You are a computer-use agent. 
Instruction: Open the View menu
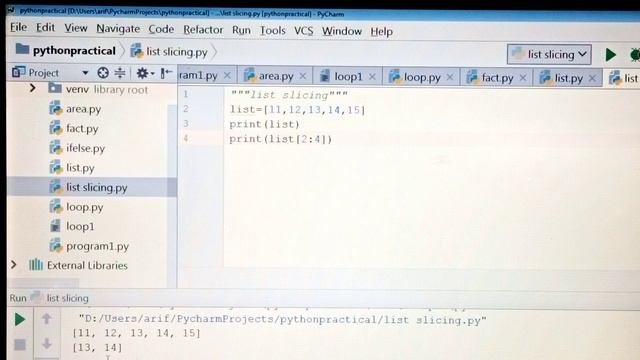[76, 28]
